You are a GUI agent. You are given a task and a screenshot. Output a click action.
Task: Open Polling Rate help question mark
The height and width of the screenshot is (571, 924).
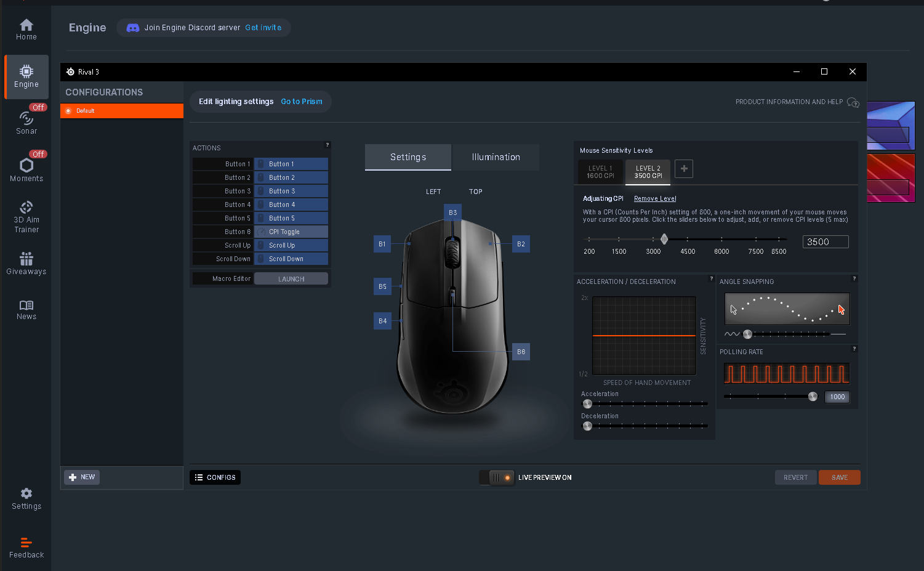click(854, 349)
